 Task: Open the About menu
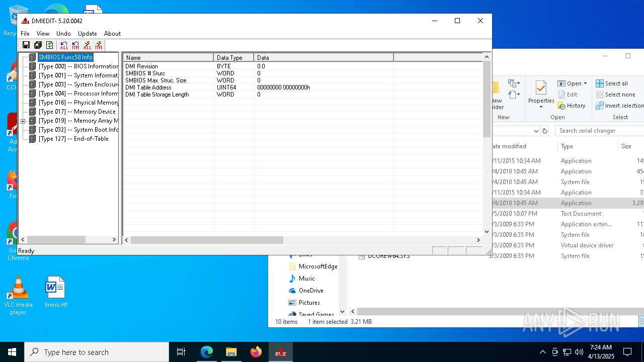point(112,34)
